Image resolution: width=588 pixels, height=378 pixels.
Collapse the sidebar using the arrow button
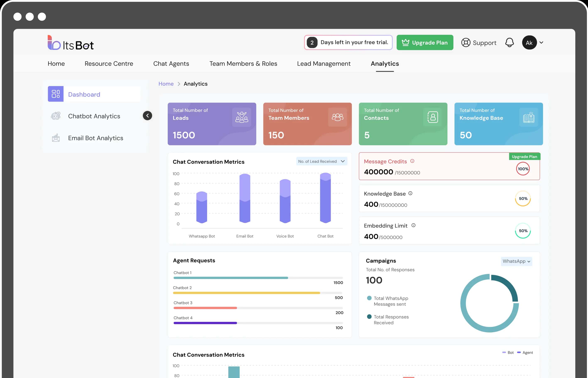[147, 115]
